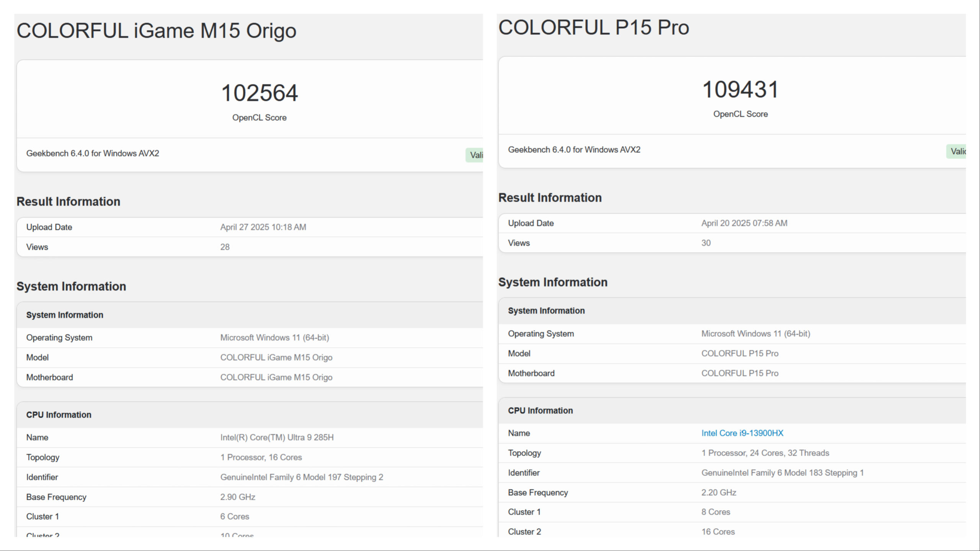Screen dimensions: 980x551
Task: Click the right panel's System Information heading
Action: pyautogui.click(x=553, y=282)
